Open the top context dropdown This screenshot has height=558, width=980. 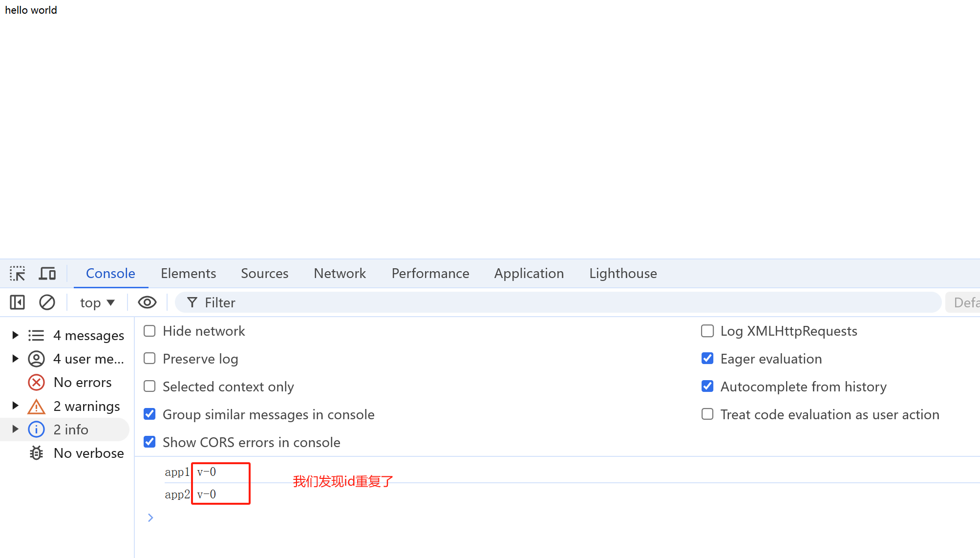click(x=97, y=303)
